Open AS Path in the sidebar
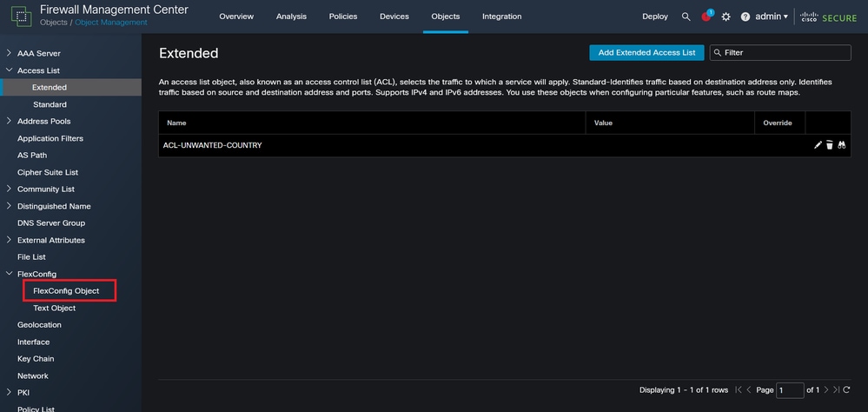 pyautogui.click(x=32, y=155)
